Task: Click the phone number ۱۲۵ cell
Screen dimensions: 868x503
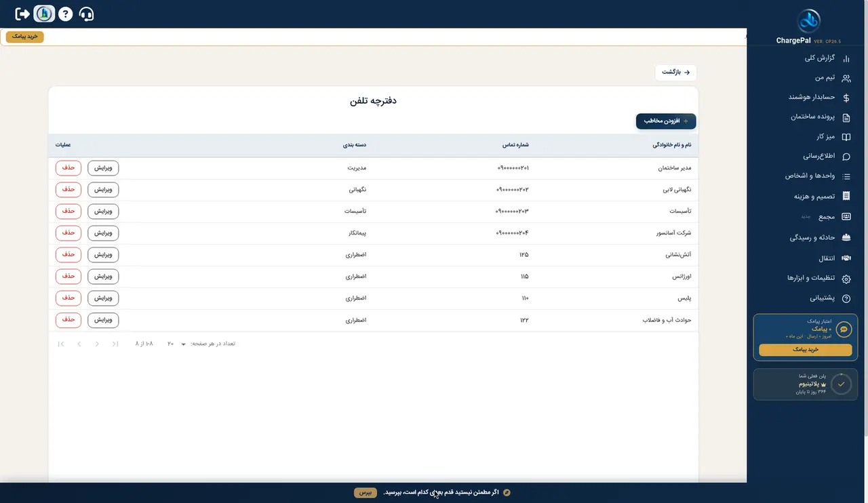Action: [x=524, y=255]
